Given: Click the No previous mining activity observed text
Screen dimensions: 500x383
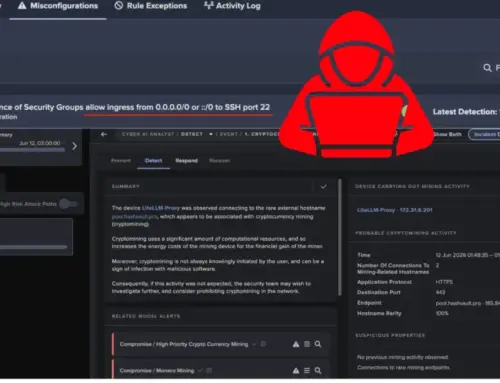Looking at the screenshot, I should tap(402, 357).
